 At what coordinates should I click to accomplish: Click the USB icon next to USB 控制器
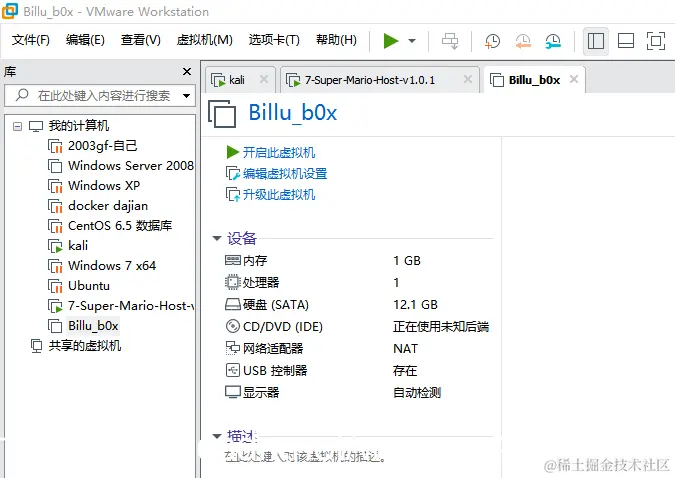232,370
